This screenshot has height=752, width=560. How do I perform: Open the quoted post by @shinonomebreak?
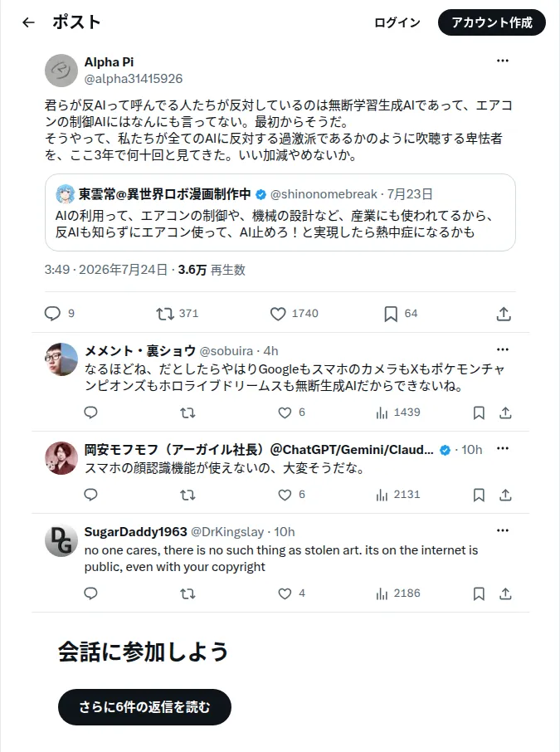click(x=280, y=212)
